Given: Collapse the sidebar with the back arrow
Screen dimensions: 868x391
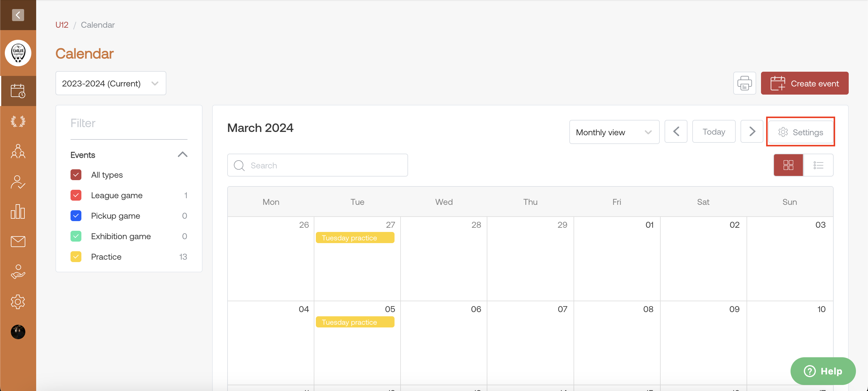Looking at the screenshot, I should pos(18,15).
